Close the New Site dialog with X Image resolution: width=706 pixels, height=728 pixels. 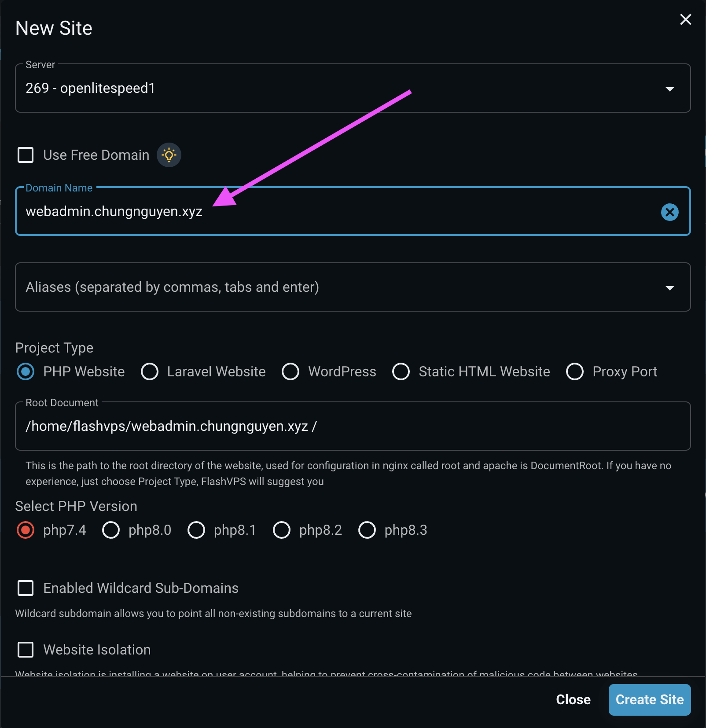pos(685,19)
